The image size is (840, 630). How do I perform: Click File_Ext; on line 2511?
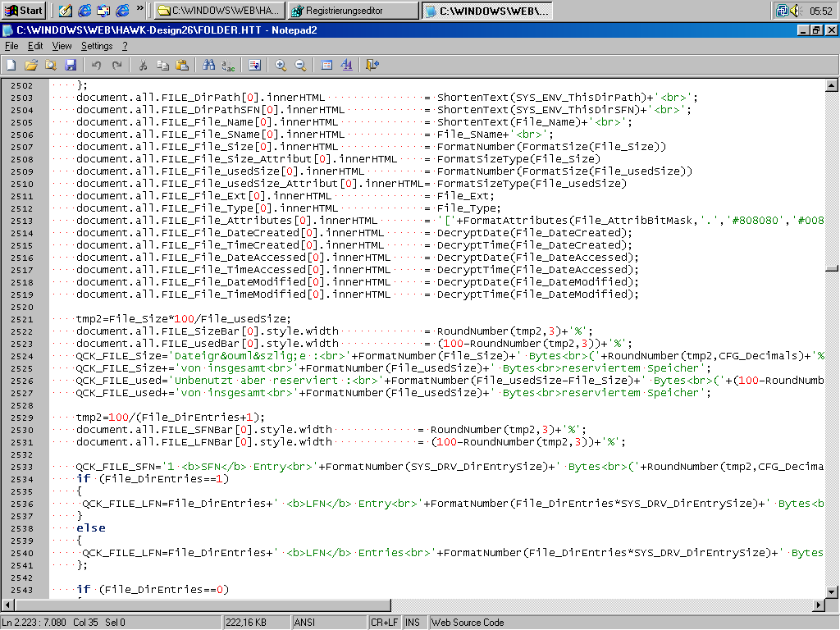(466, 196)
